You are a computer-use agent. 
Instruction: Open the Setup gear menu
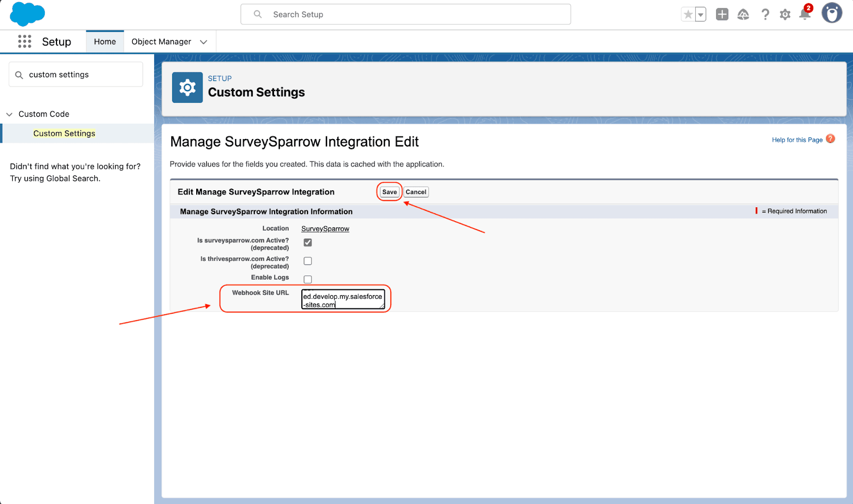(x=785, y=14)
